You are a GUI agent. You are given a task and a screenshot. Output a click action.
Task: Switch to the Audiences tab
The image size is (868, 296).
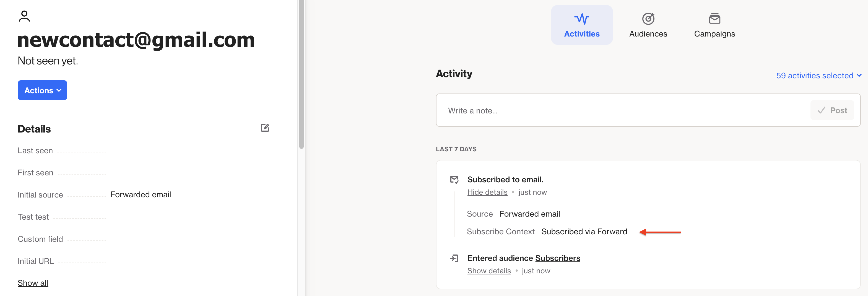click(x=648, y=25)
